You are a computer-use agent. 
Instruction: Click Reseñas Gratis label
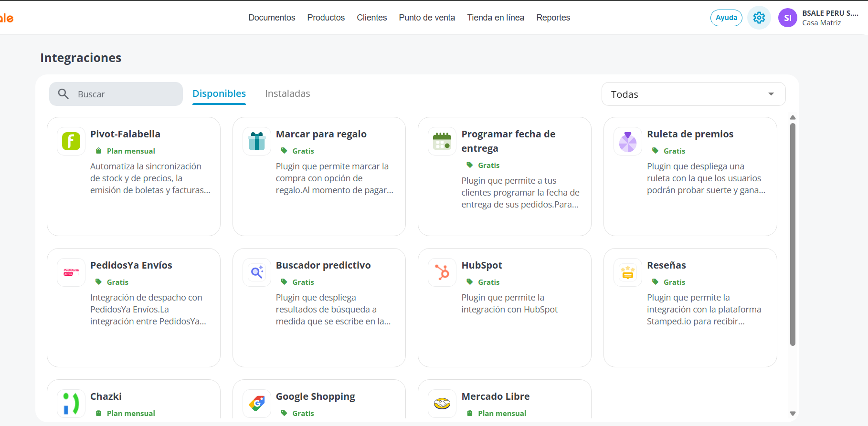(674, 282)
